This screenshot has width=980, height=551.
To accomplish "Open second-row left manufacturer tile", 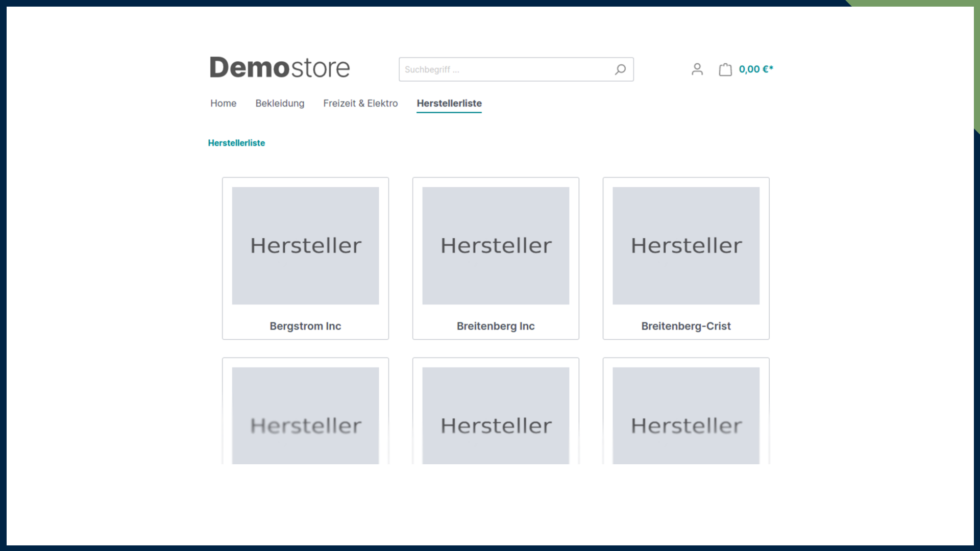I will [x=305, y=416].
